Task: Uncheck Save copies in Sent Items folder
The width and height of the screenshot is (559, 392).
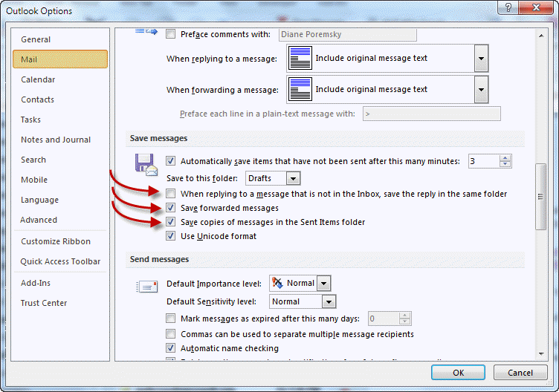Action: (171, 222)
